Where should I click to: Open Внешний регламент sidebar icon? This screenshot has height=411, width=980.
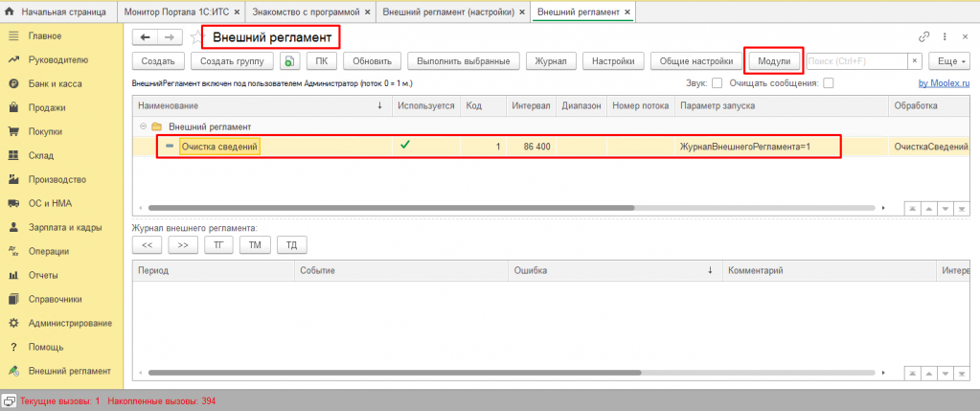[x=12, y=371]
